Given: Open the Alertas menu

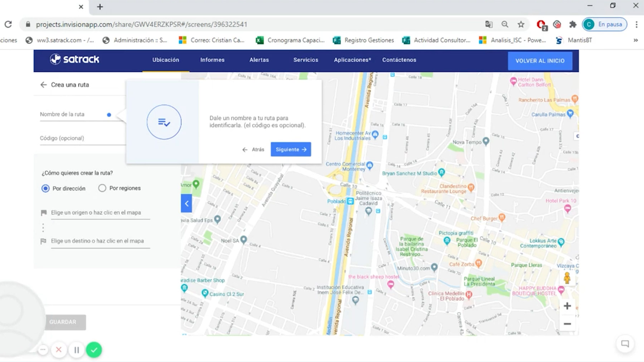Looking at the screenshot, I should click(x=259, y=60).
